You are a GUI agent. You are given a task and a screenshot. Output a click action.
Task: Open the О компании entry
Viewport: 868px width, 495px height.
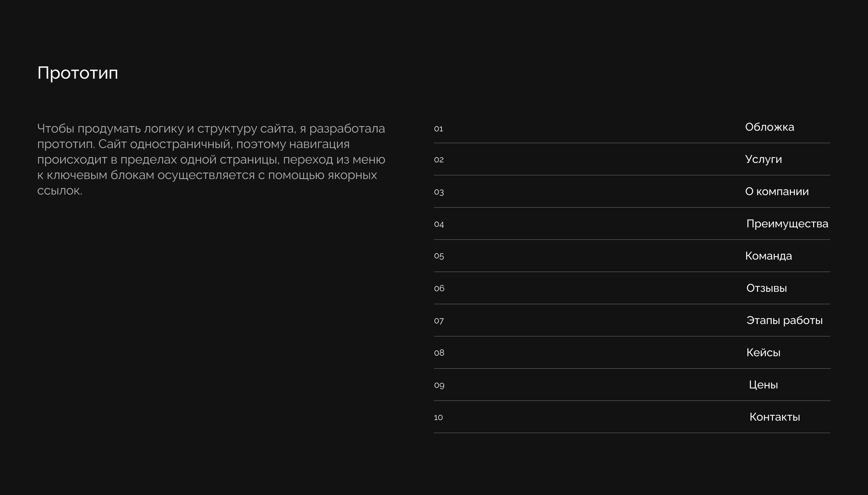(x=777, y=191)
